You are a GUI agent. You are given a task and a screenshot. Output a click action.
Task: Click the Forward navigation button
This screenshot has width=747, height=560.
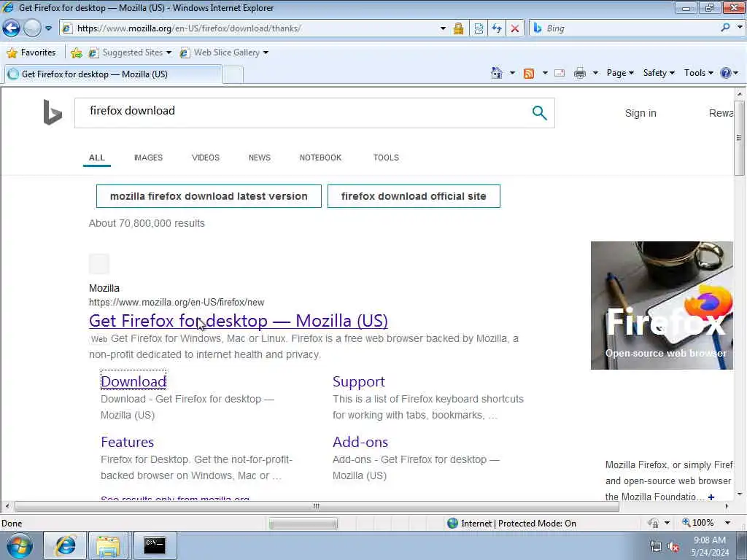(32, 28)
